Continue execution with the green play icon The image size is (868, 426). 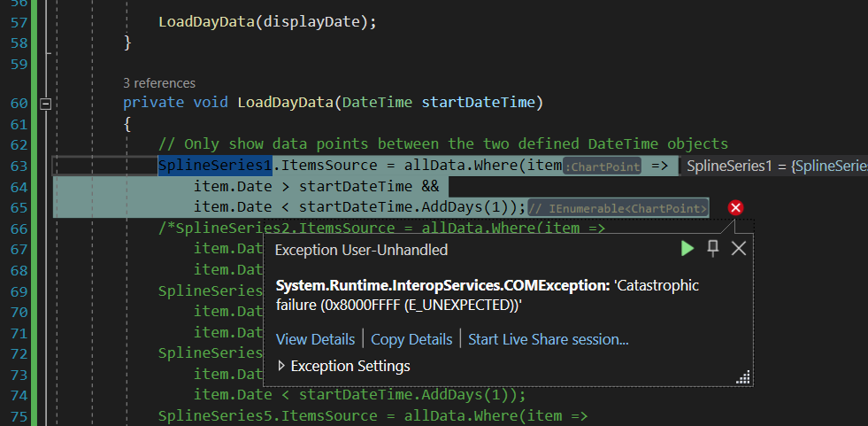point(687,249)
